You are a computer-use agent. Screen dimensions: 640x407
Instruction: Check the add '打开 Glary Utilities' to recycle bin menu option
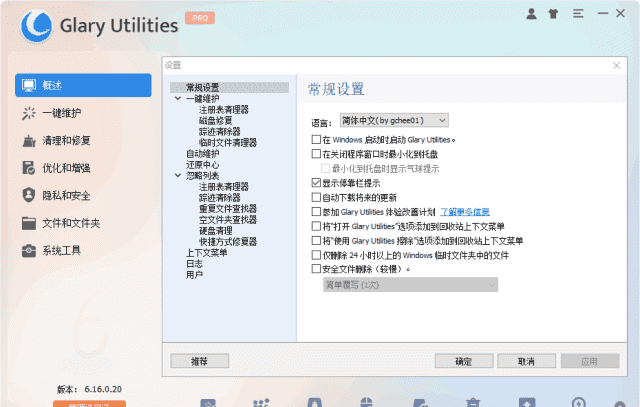point(316,226)
